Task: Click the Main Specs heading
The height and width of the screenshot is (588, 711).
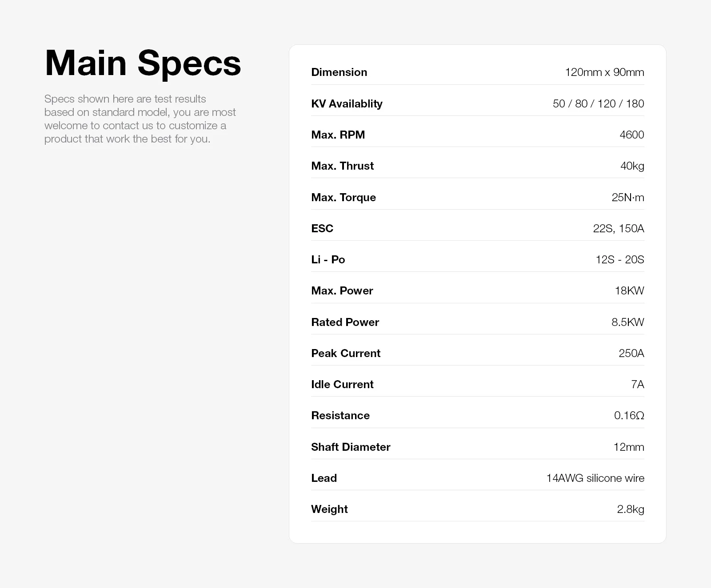Action: coord(143,63)
